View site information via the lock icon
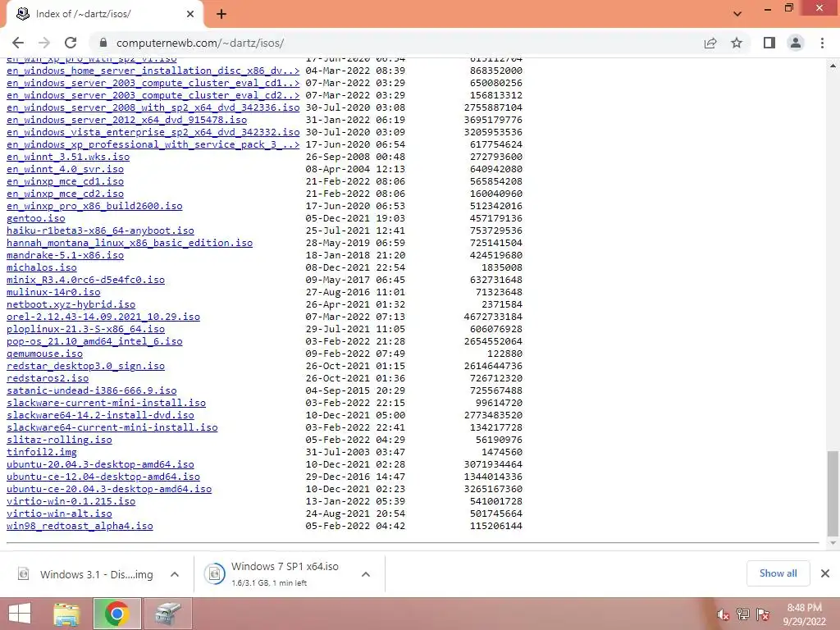This screenshot has height=630, width=840. coord(103,43)
